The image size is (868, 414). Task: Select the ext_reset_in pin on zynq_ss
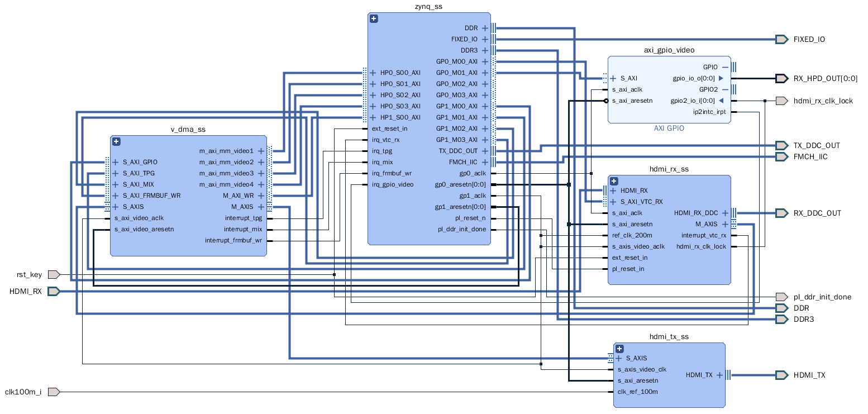click(389, 129)
